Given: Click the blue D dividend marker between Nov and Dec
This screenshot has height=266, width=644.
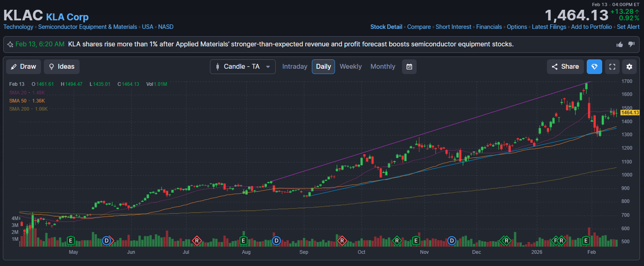Looking at the screenshot, I should (x=452, y=241).
